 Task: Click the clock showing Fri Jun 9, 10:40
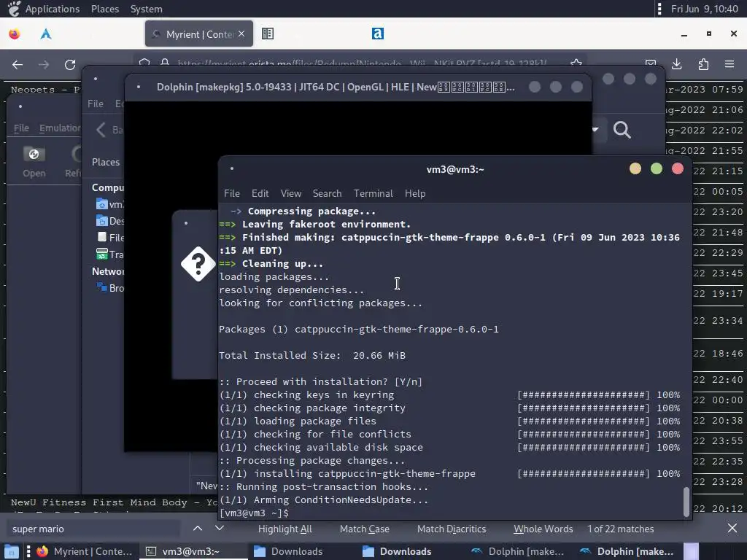704,9
